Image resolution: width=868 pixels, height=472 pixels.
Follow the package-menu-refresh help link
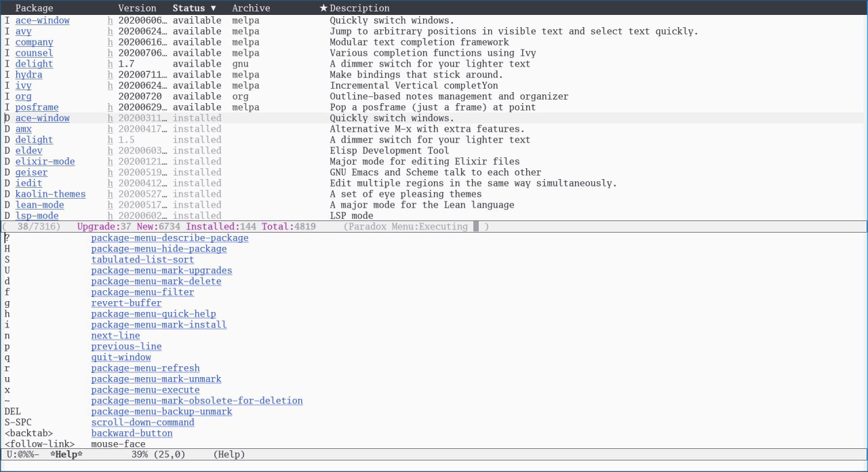point(145,368)
